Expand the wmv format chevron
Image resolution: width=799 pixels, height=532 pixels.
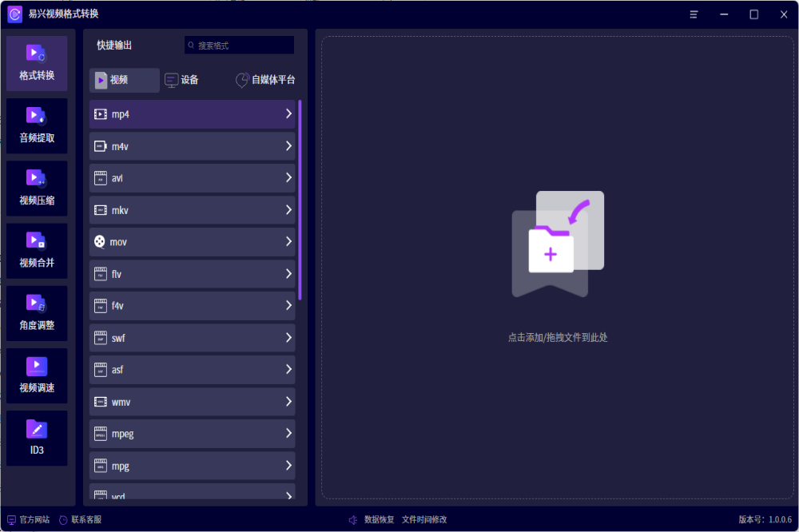(288, 402)
